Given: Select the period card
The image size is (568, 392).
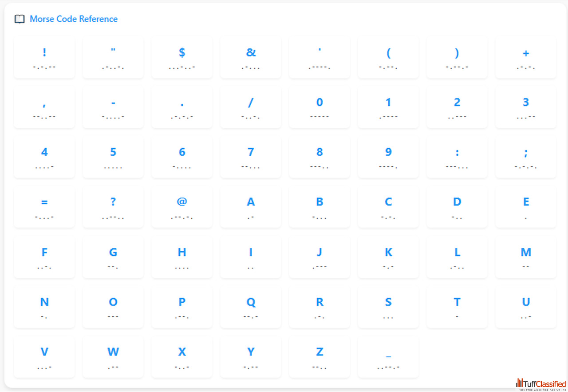Looking at the screenshot, I should (182, 107).
